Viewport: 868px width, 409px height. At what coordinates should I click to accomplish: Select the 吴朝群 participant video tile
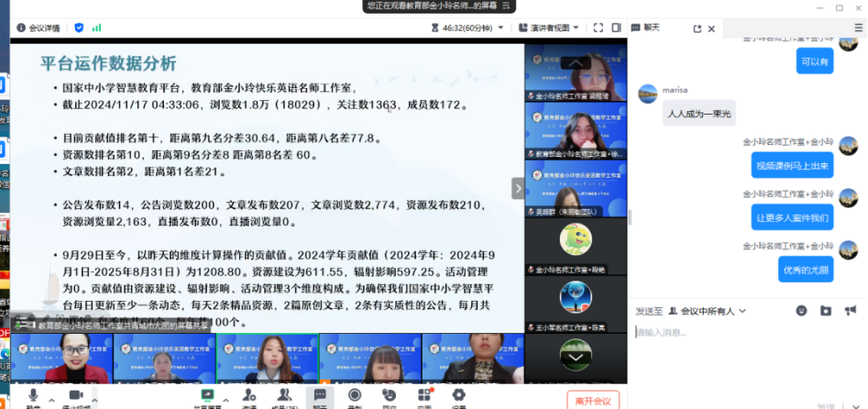576,188
